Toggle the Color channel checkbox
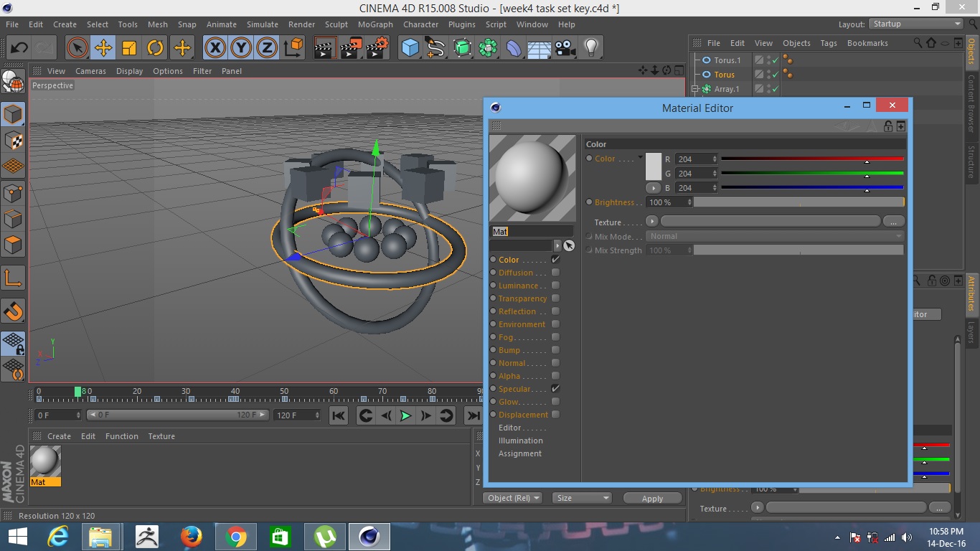The image size is (980, 551). pos(555,260)
